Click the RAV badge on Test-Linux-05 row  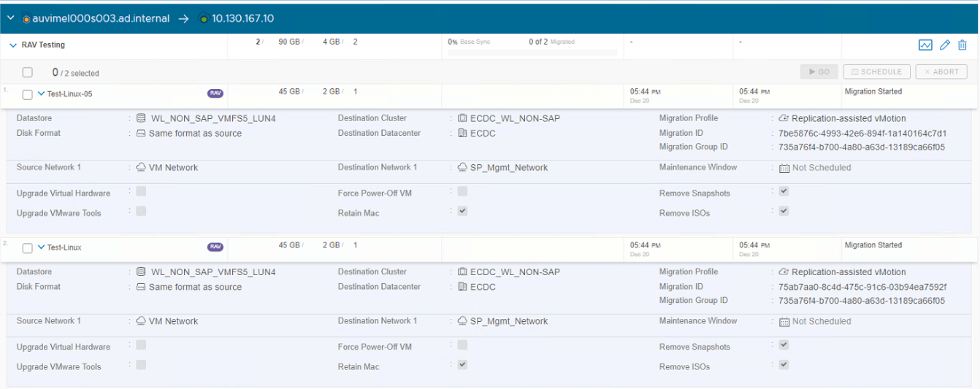click(x=215, y=93)
